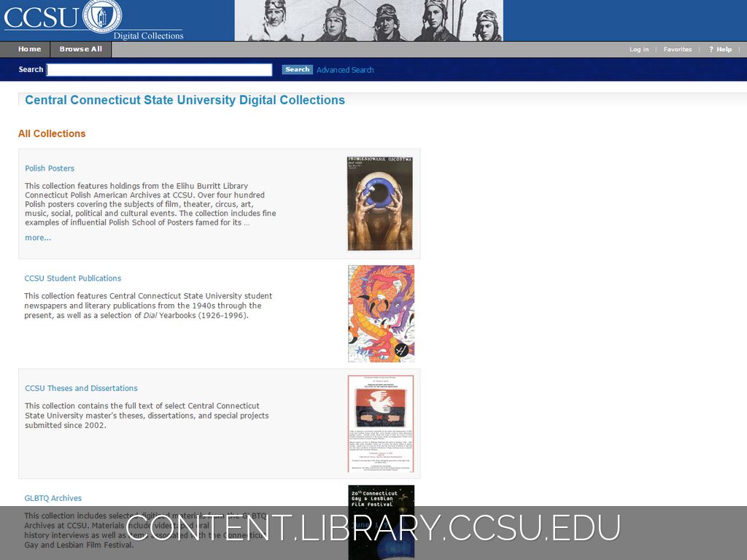747x560 pixels.
Task: Open the GLBTQ Archives collection
Action: point(53,499)
